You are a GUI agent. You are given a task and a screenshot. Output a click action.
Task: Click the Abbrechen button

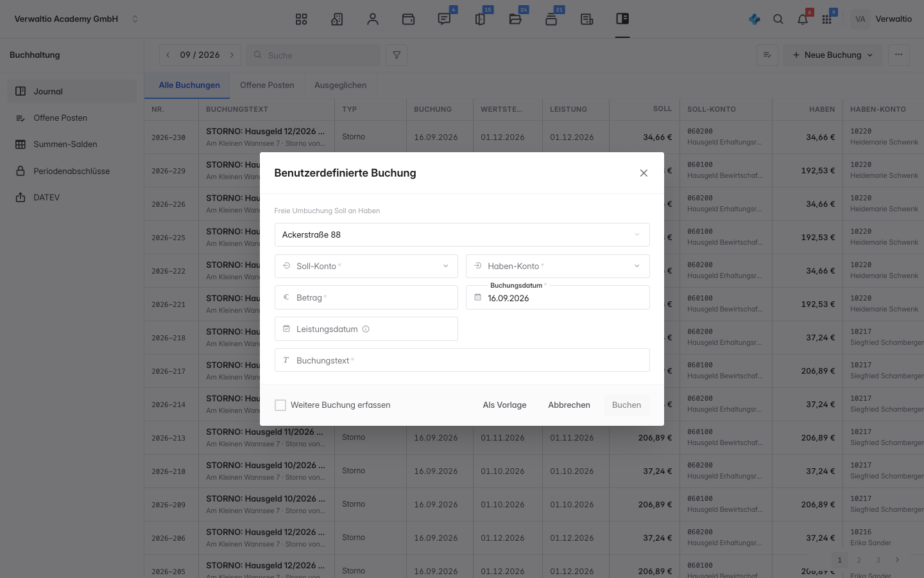(x=569, y=405)
